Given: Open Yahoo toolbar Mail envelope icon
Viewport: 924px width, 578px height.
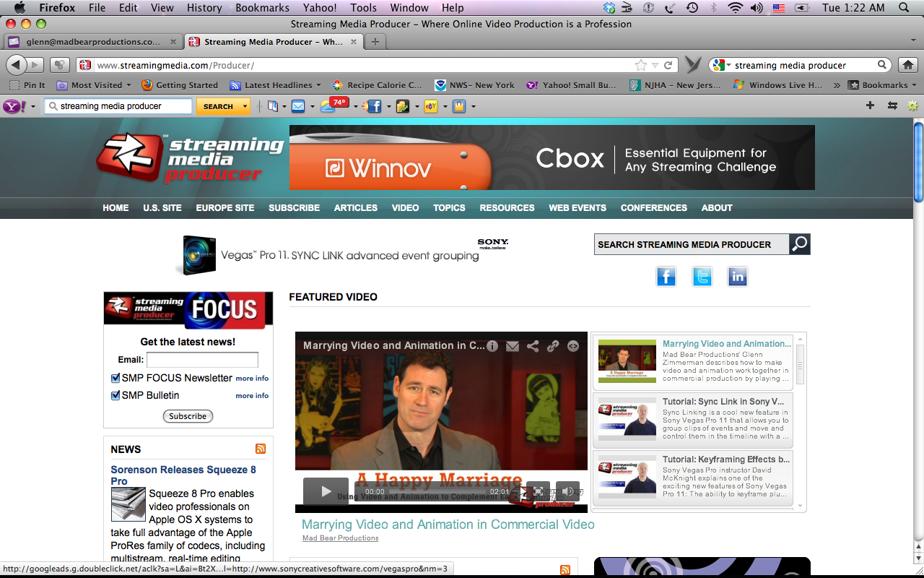Looking at the screenshot, I should pos(297,106).
